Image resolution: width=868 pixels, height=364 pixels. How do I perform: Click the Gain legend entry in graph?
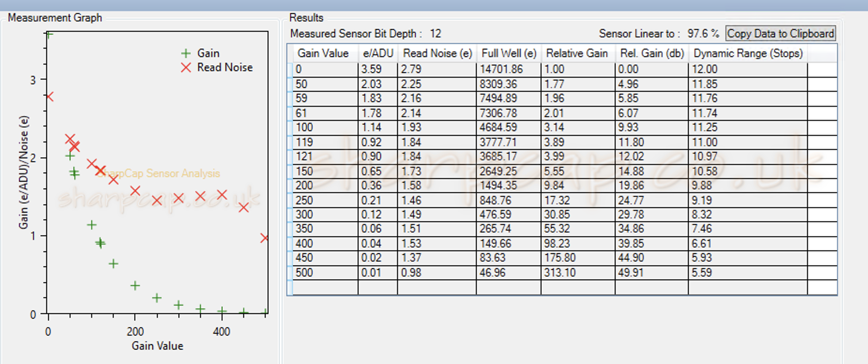click(200, 53)
